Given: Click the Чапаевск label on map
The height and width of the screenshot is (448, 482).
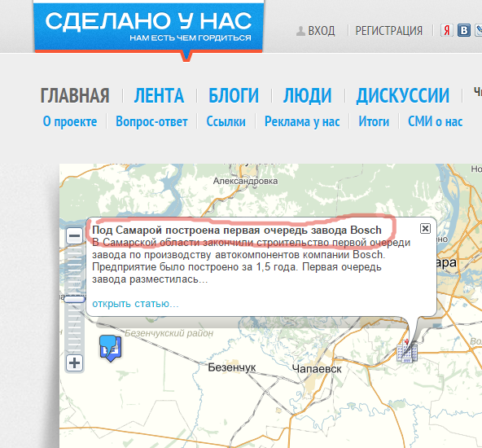Looking at the screenshot, I should (317, 369).
